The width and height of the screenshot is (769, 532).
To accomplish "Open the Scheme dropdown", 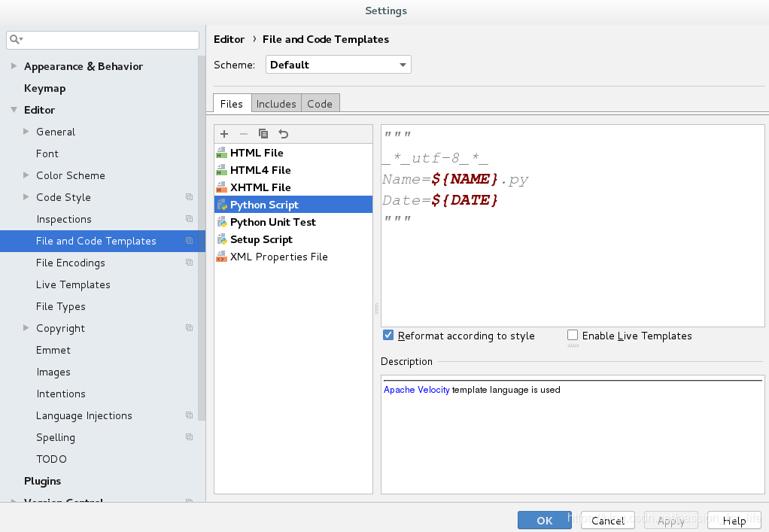I will 339,65.
